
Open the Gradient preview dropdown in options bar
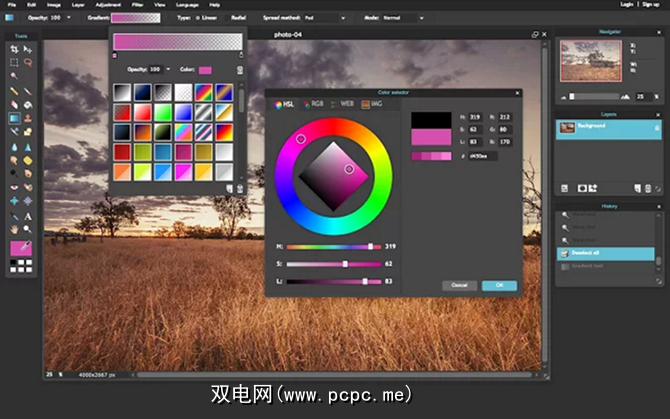tap(136, 18)
